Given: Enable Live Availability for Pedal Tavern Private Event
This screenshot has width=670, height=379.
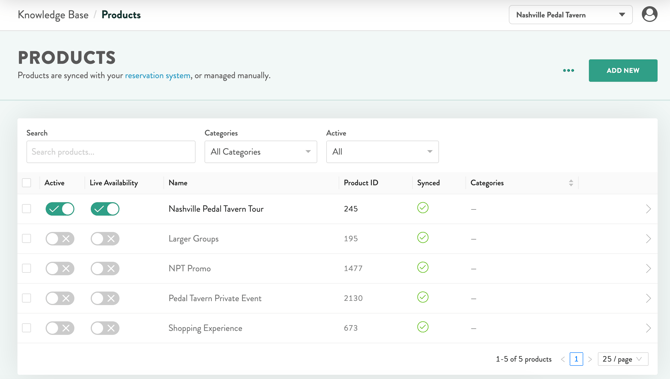Looking at the screenshot, I should point(105,298).
